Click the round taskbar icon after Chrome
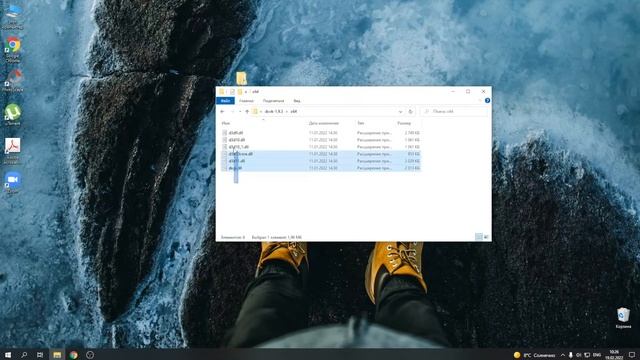Viewport: 640px width, 360px height. (x=90, y=355)
